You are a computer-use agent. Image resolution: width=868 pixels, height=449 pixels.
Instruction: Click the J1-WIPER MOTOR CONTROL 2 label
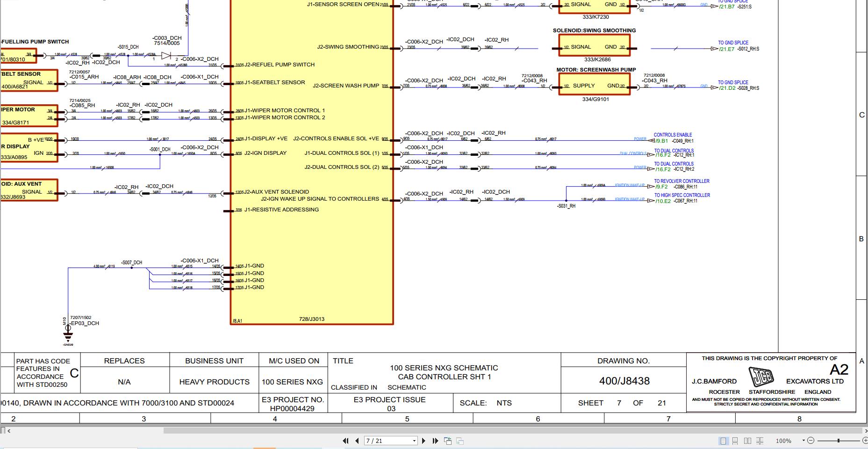[x=285, y=117]
